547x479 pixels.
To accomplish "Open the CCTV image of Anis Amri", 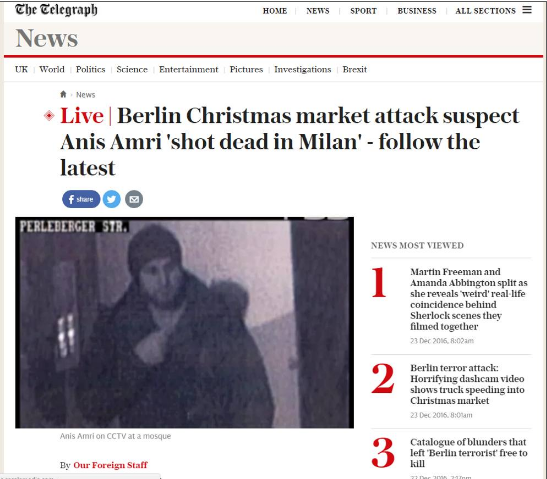I will pos(184,323).
